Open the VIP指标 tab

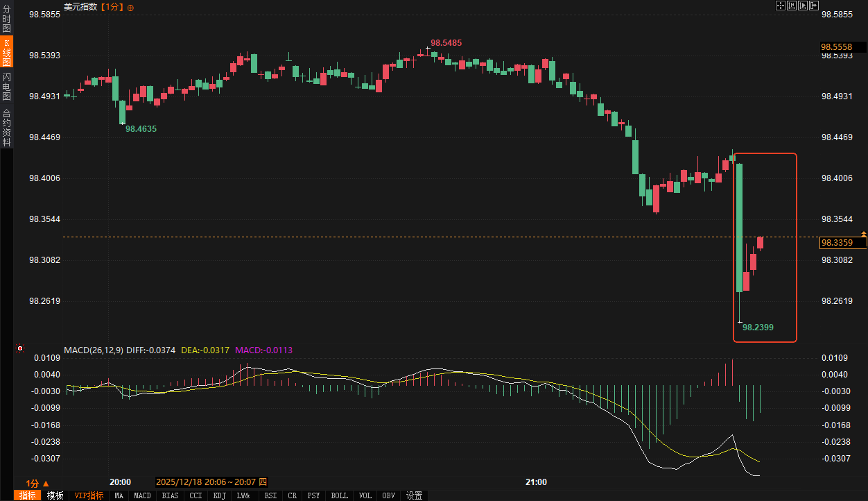tap(89, 495)
